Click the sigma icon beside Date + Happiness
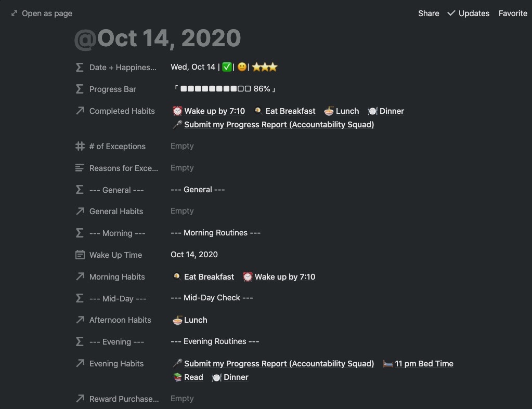Image resolution: width=532 pixels, height=409 pixels. coord(80,68)
